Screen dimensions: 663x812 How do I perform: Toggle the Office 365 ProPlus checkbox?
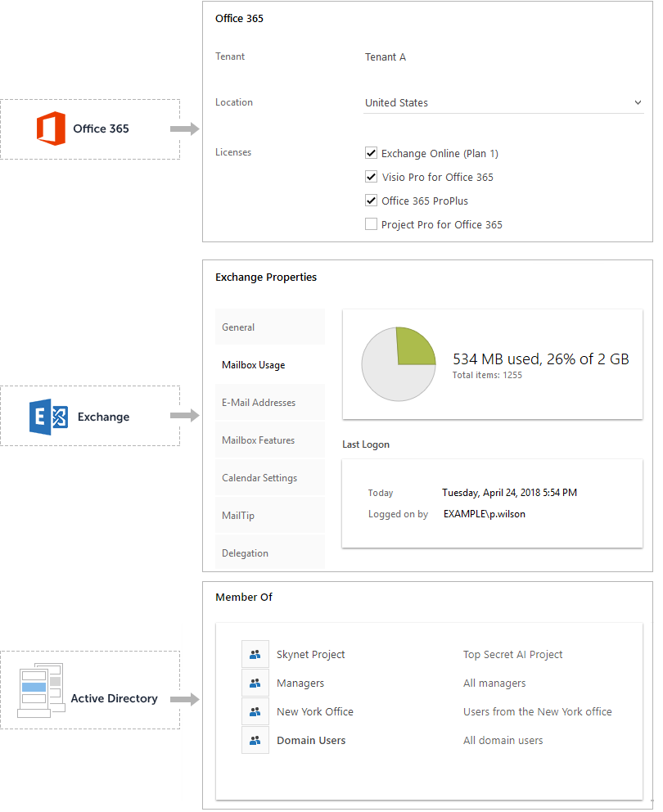371,200
